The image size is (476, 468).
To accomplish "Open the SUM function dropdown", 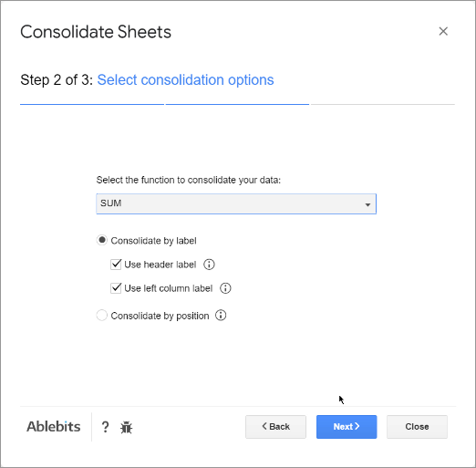I will (x=236, y=203).
